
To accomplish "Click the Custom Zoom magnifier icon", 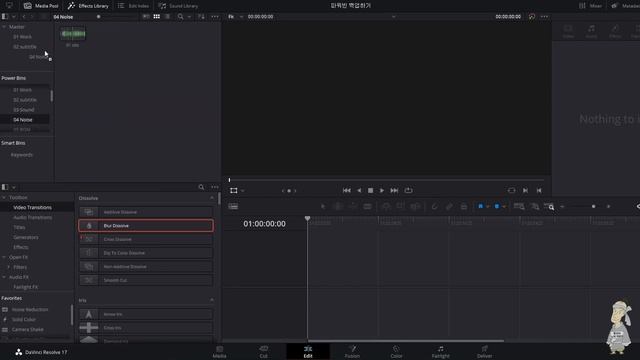I will [x=549, y=207].
